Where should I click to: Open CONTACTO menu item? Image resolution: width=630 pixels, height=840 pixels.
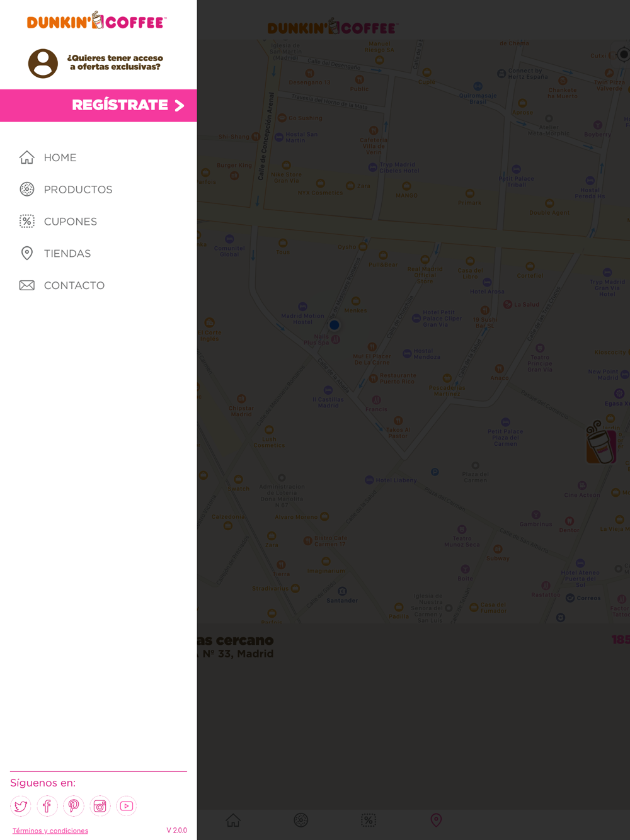[74, 286]
